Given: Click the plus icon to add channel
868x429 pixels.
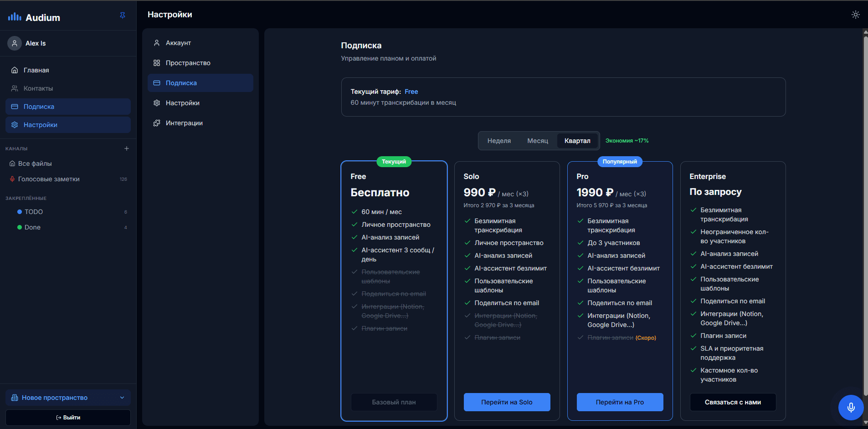Looking at the screenshot, I should click(127, 148).
